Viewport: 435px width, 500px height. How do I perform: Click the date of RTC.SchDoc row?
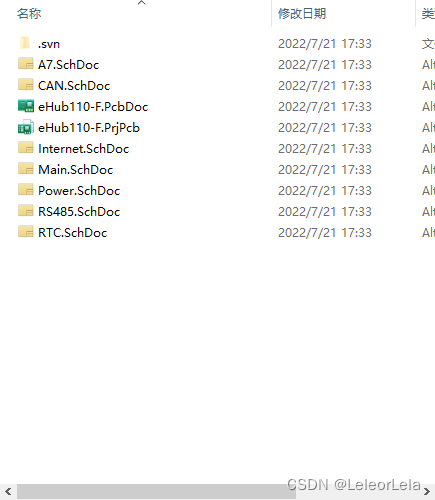tap(325, 232)
